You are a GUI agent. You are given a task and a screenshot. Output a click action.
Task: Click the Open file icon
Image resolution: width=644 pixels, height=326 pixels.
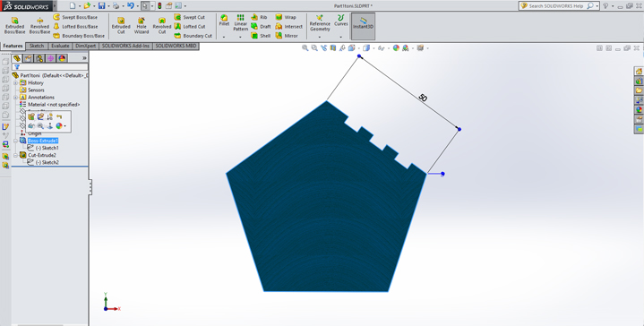coord(87,5)
